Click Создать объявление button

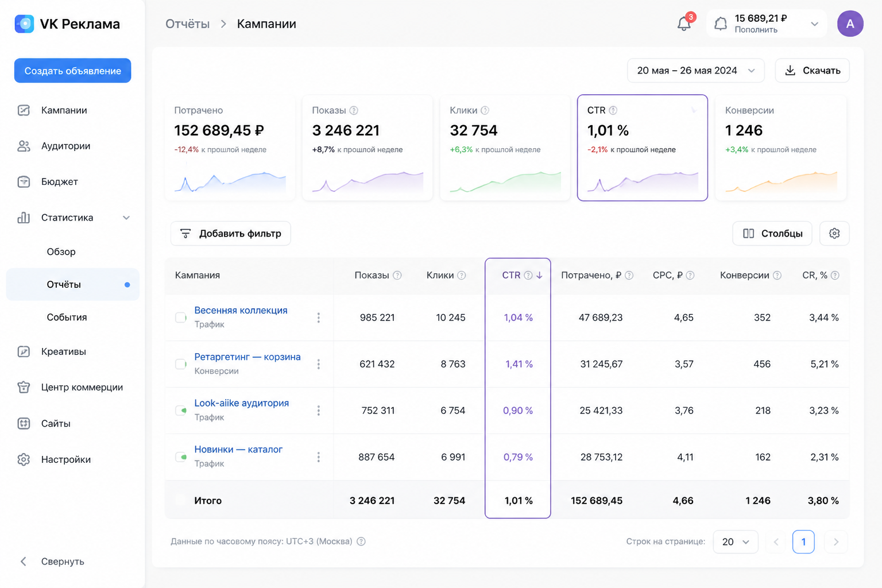click(x=73, y=71)
